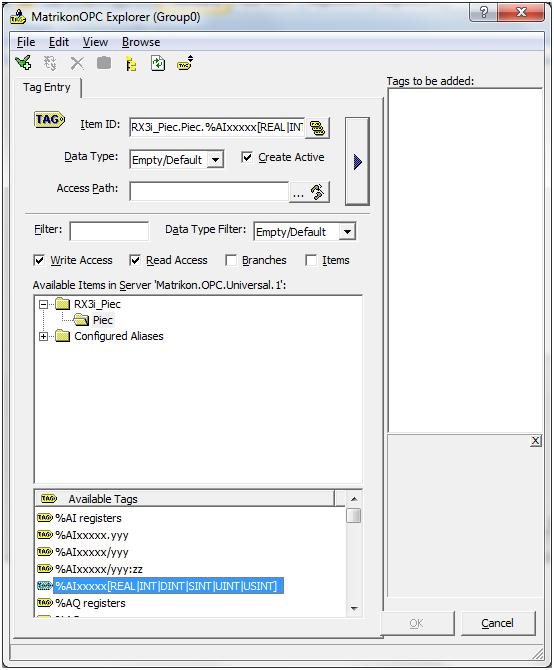554x670 pixels.
Task: Click the tag icon beside %AIxxxxx.yyy
Action: 45,535
